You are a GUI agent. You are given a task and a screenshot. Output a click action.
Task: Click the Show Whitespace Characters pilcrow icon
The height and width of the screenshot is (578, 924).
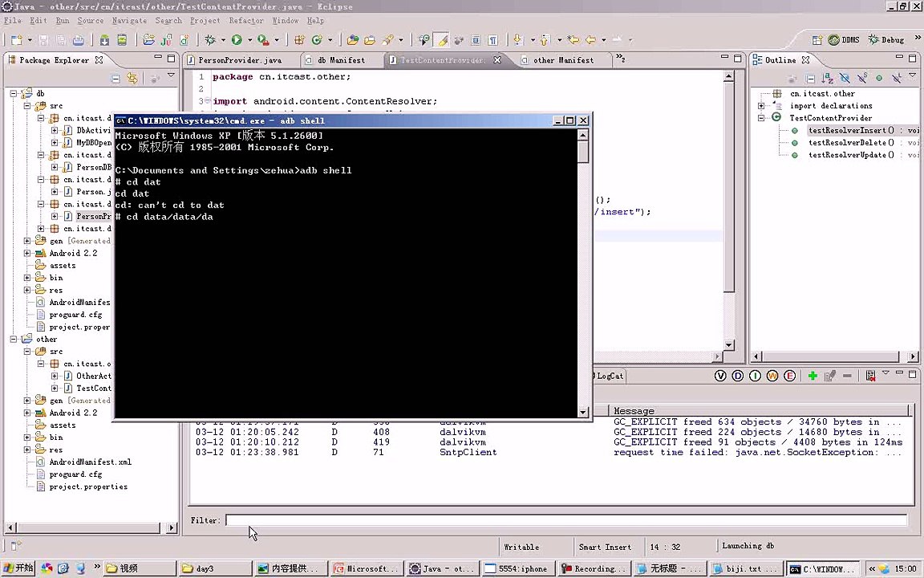[492, 40]
